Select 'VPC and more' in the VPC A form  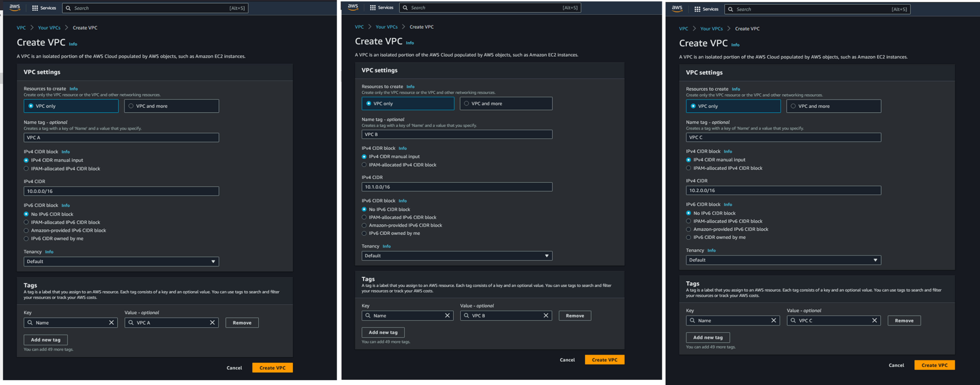pos(131,106)
